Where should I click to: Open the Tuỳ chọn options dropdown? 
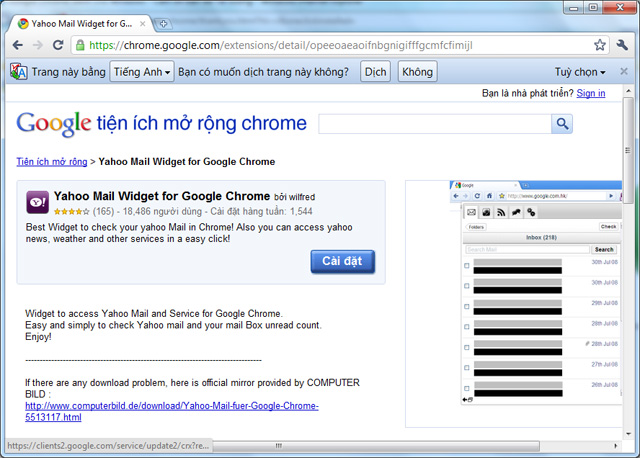(580, 72)
